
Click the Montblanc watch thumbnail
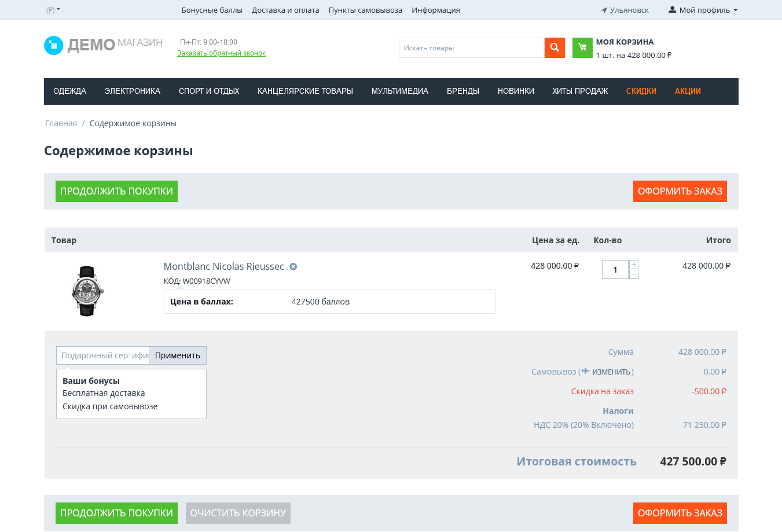click(x=87, y=291)
